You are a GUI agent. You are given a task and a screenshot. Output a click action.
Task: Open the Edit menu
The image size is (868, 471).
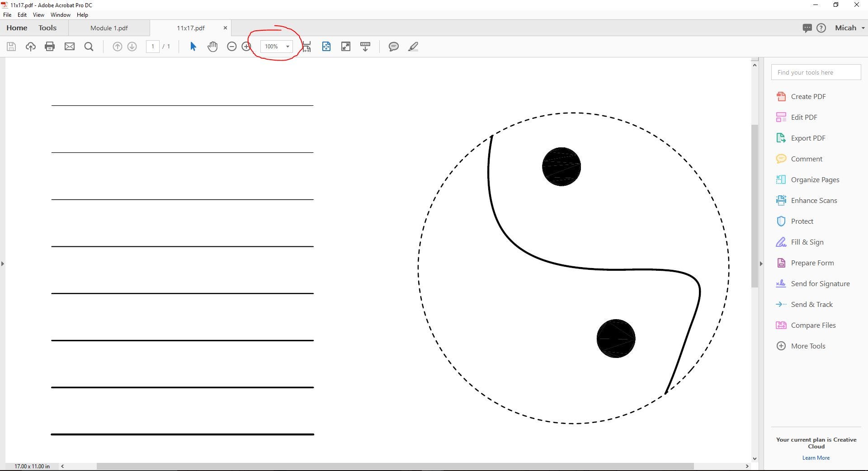point(22,15)
